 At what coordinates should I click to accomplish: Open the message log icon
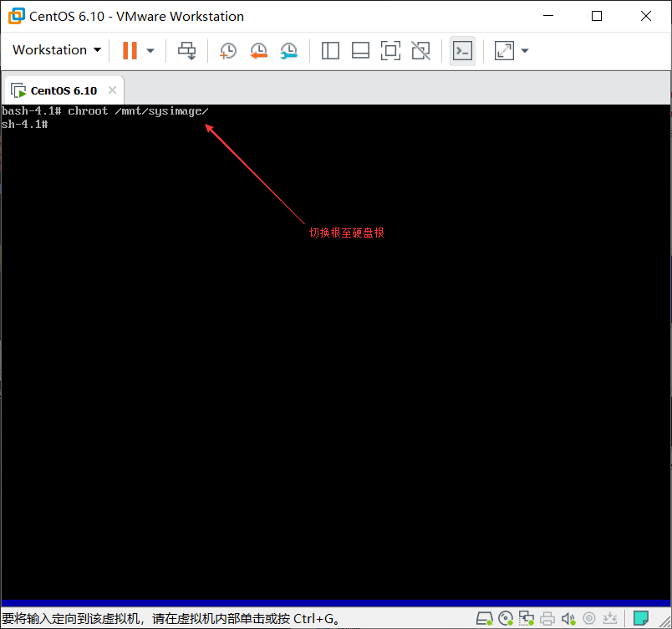pos(641,618)
